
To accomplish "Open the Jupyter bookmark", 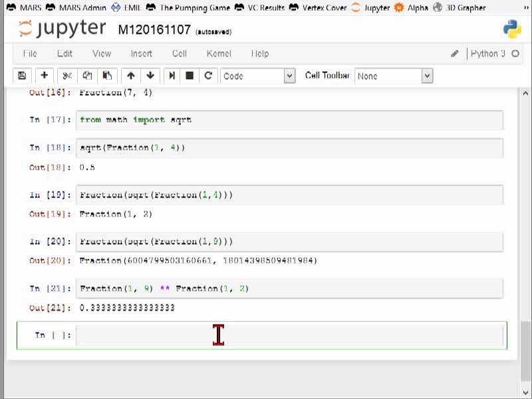I will pyautogui.click(x=370, y=7).
